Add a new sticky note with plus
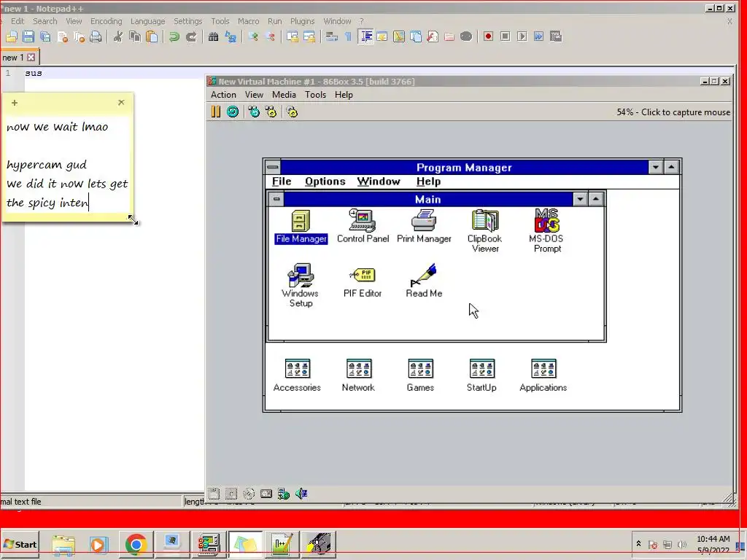 tap(15, 102)
